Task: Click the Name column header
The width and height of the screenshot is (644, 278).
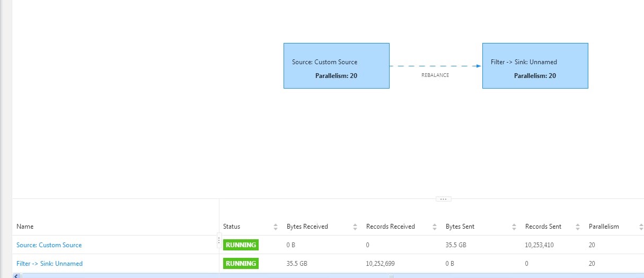Action: 25,227
